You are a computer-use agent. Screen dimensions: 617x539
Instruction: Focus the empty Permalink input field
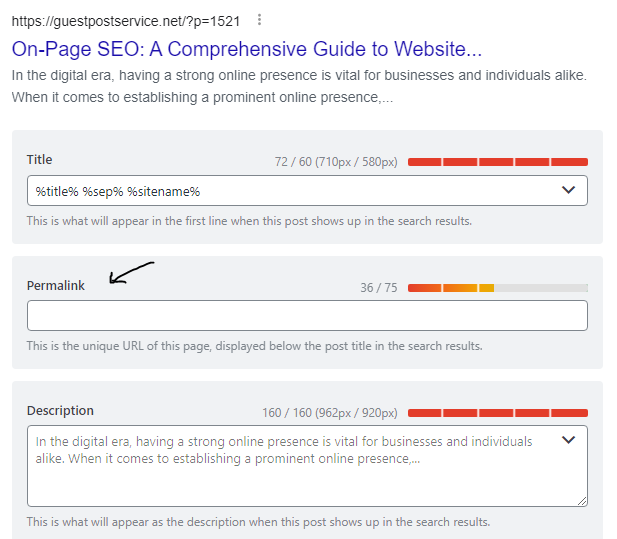pyautogui.click(x=307, y=316)
